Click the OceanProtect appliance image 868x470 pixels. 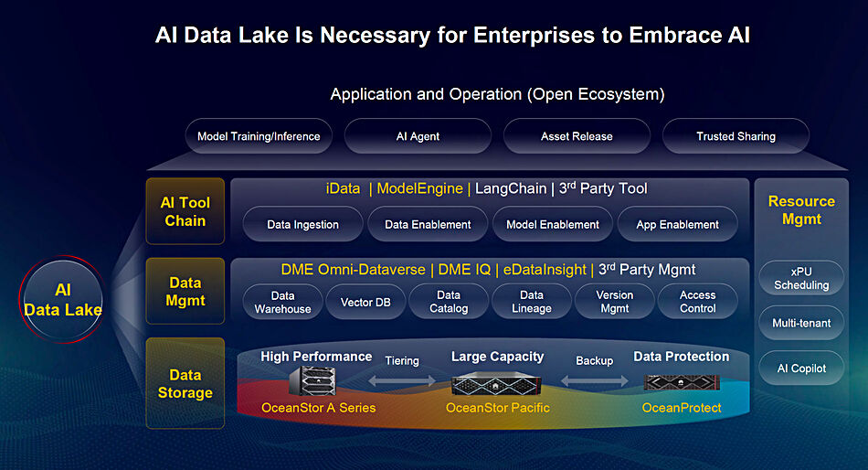[681, 382]
